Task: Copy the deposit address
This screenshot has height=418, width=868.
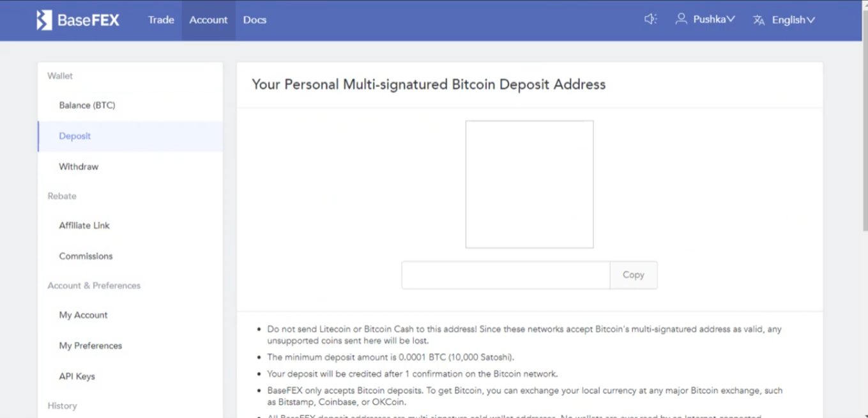Action: click(x=633, y=275)
